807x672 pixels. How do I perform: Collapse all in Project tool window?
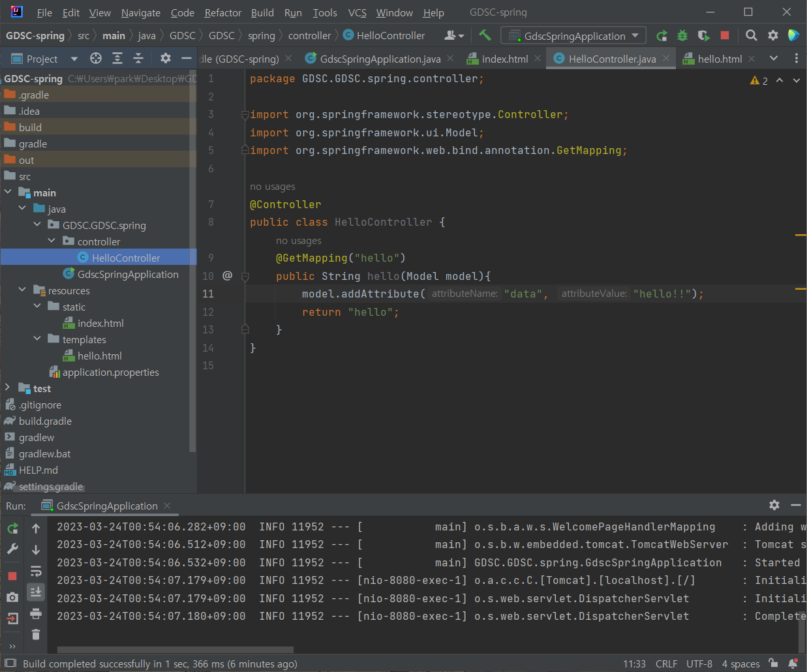(138, 58)
